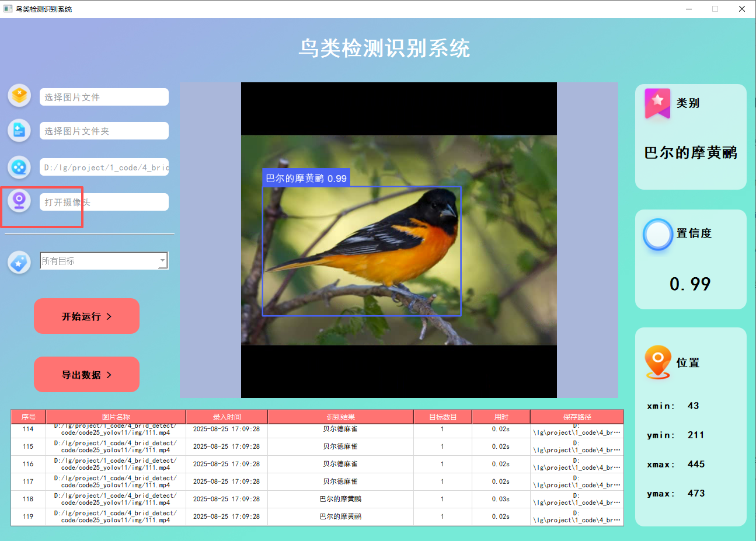Click the 序号 column header
The image size is (756, 541).
(x=29, y=417)
